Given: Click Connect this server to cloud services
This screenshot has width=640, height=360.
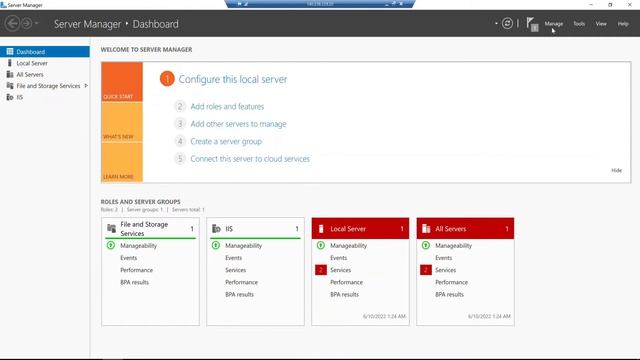Looking at the screenshot, I should pyautogui.click(x=250, y=159).
